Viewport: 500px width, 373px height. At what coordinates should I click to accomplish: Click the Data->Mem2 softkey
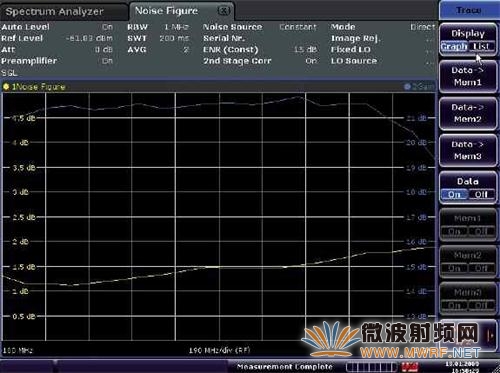point(468,113)
